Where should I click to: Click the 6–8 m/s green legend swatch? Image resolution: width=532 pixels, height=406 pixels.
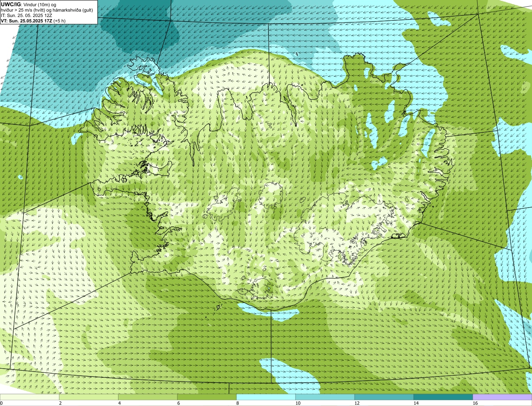click(207, 397)
